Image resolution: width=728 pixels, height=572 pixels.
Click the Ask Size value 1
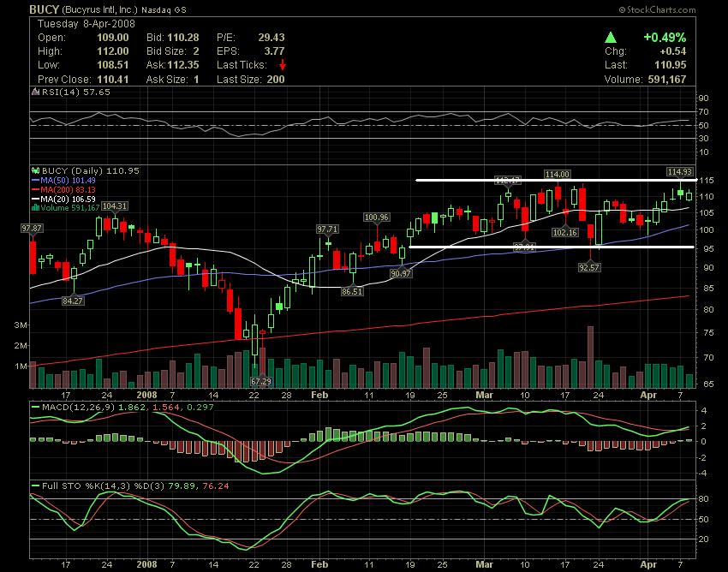click(x=196, y=80)
